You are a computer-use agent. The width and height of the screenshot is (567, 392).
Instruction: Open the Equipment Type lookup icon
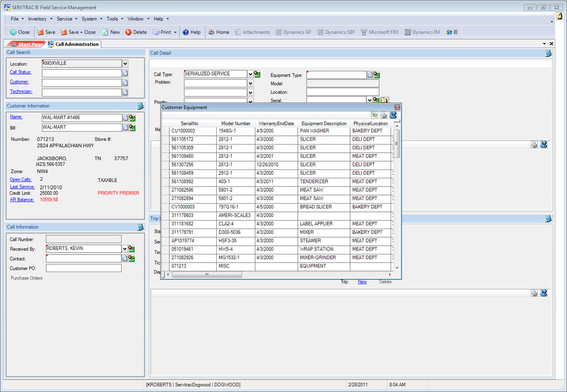click(370, 75)
